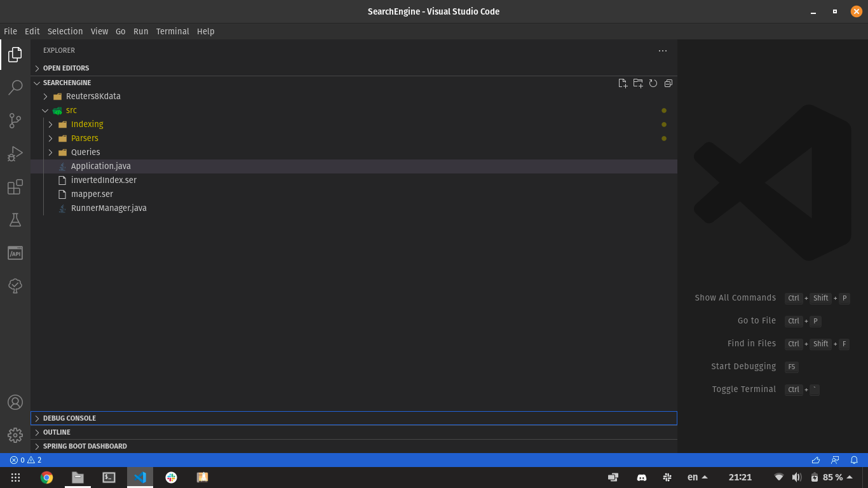Open Chrome from the taskbar

(x=47, y=477)
